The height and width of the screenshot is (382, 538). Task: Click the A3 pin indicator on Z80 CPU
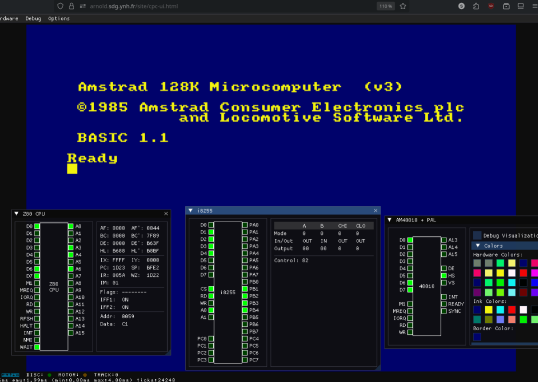coord(71,247)
